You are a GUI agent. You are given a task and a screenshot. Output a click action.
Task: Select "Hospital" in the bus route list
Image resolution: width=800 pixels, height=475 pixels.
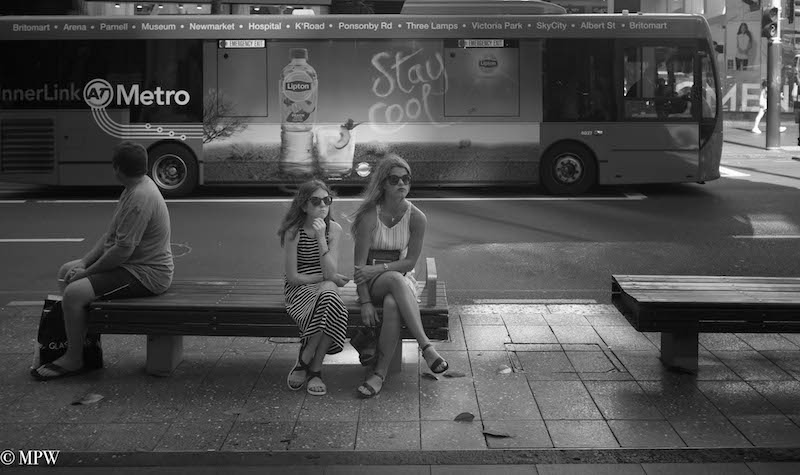264,26
